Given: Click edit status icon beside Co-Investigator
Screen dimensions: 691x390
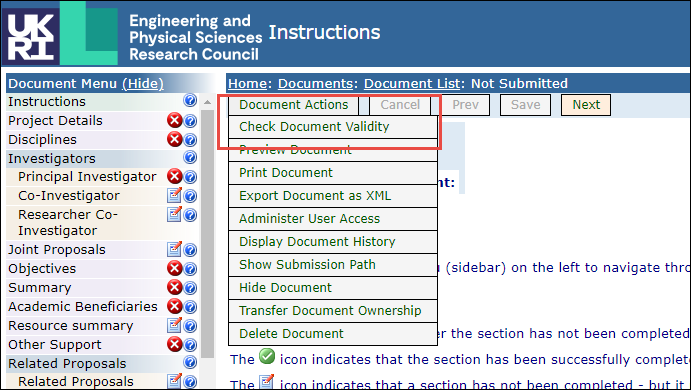Looking at the screenshot, I should click(175, 195).
